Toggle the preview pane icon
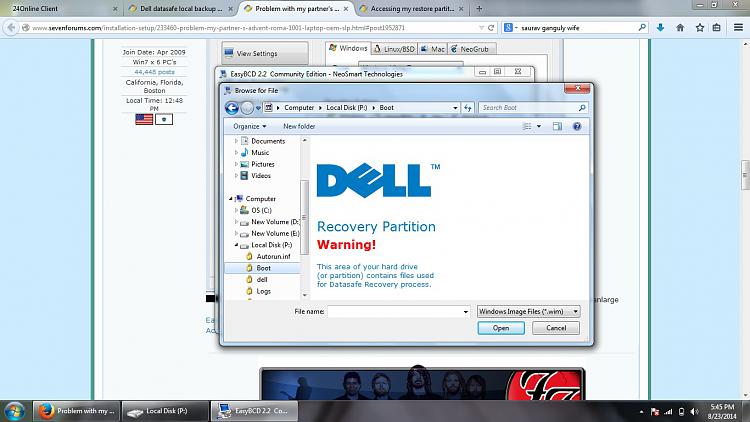750x422 pixels. coord(557,126)
